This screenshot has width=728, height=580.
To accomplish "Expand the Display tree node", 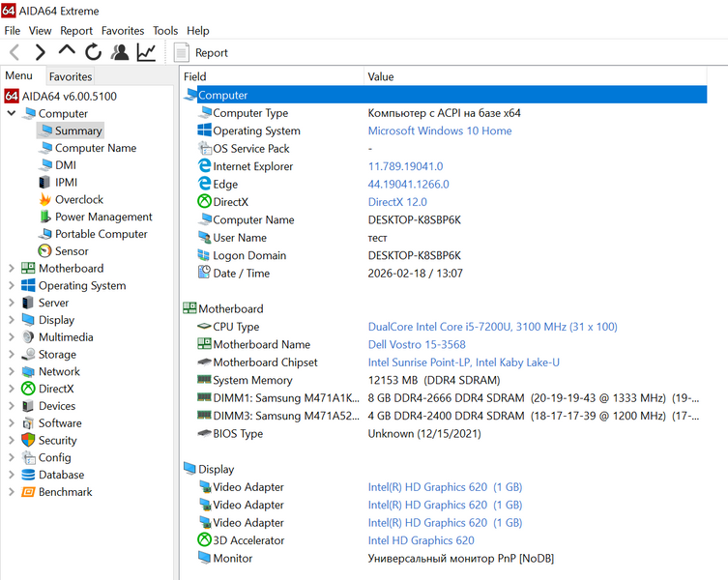I will click(x=12, y=320).
